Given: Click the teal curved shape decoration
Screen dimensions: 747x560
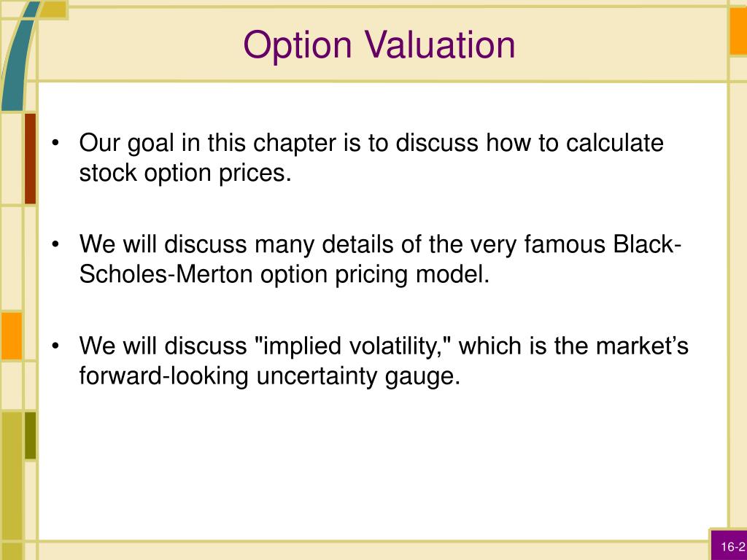Looking at the screenshot, I should 19,56.
